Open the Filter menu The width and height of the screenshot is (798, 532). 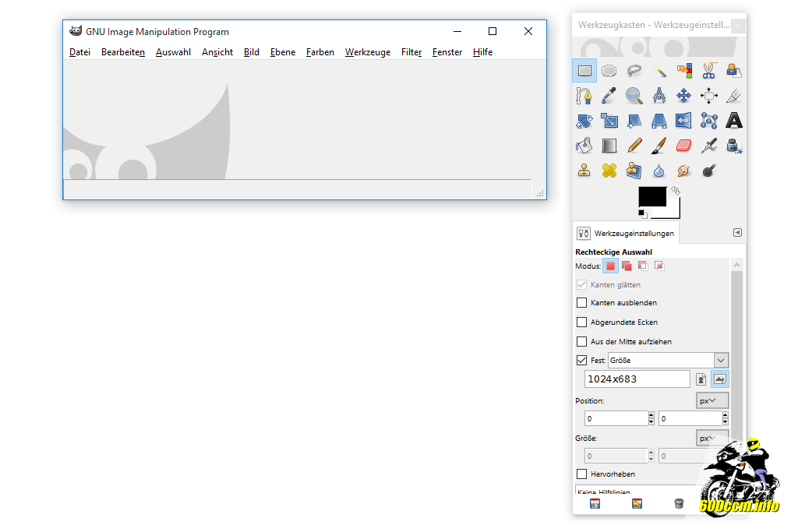(x=411, y=52)
